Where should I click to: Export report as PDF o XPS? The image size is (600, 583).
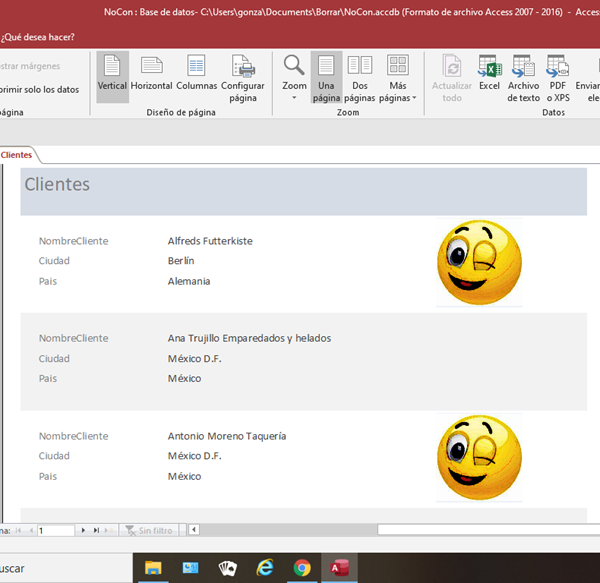[558, 78]
